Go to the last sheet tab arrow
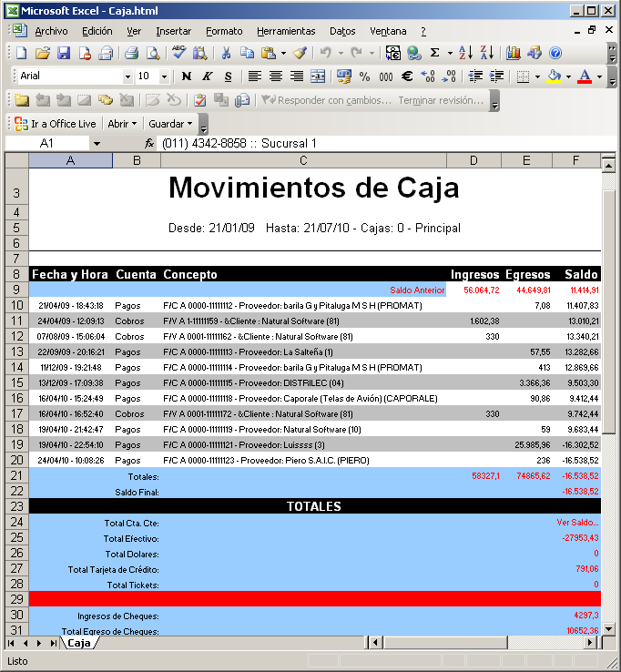 point(53,643)
